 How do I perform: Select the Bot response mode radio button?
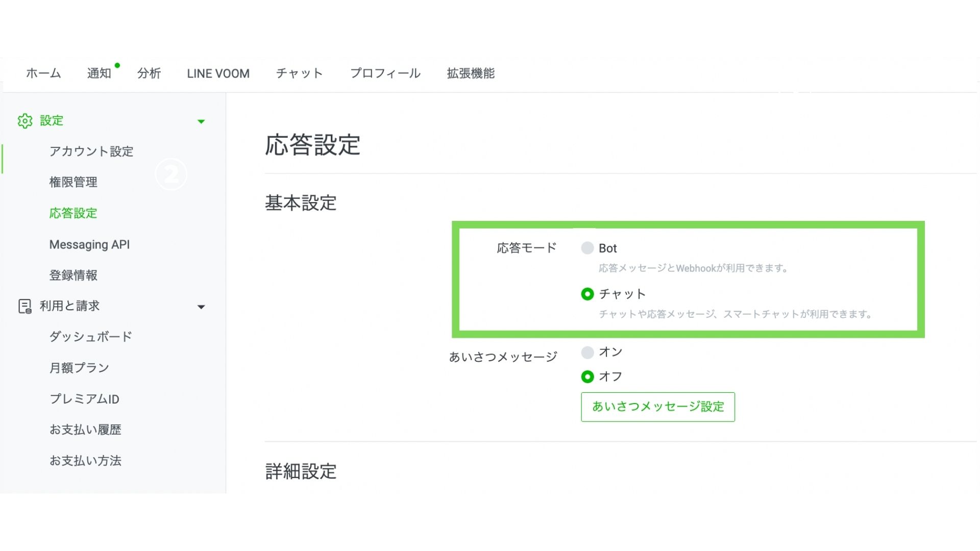click(x=587, y=248)
